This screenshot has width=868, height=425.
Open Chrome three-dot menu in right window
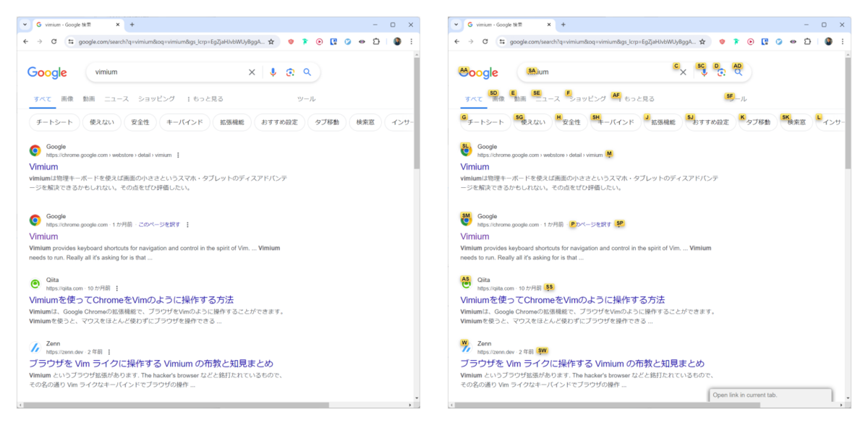pos(842,42)
